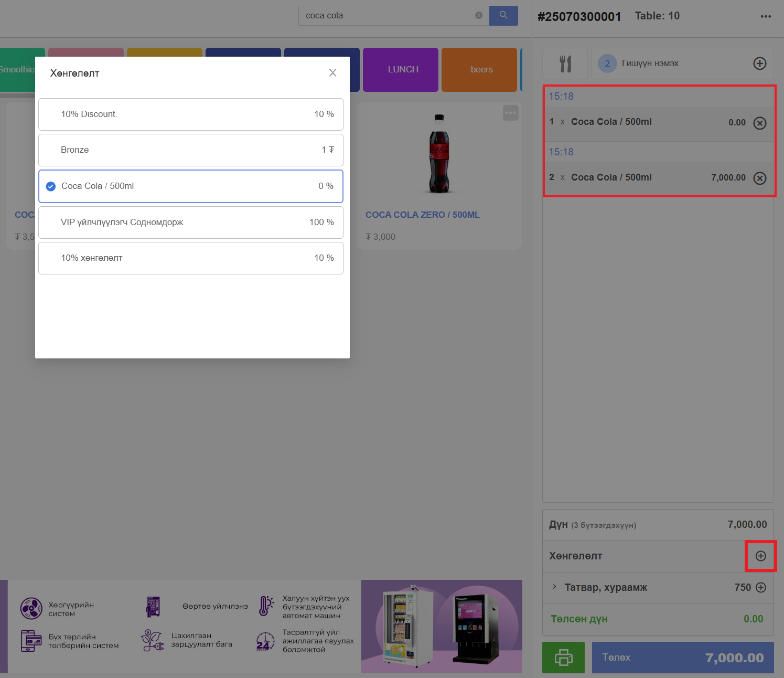The height and width of the screenshot is (678, 784).
Task: Expand the Татвар, хураамж section chevron
Action: coord(554,587)
